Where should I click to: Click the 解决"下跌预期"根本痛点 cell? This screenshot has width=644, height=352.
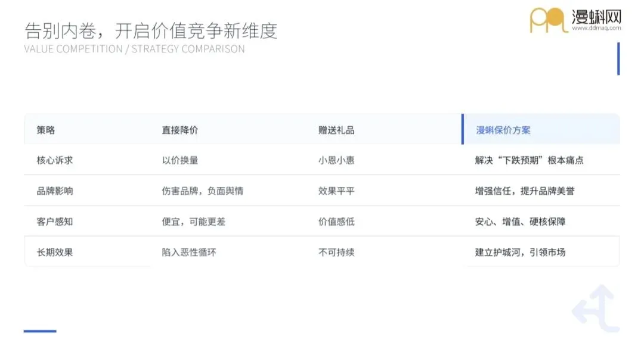(x=529, y=160)
